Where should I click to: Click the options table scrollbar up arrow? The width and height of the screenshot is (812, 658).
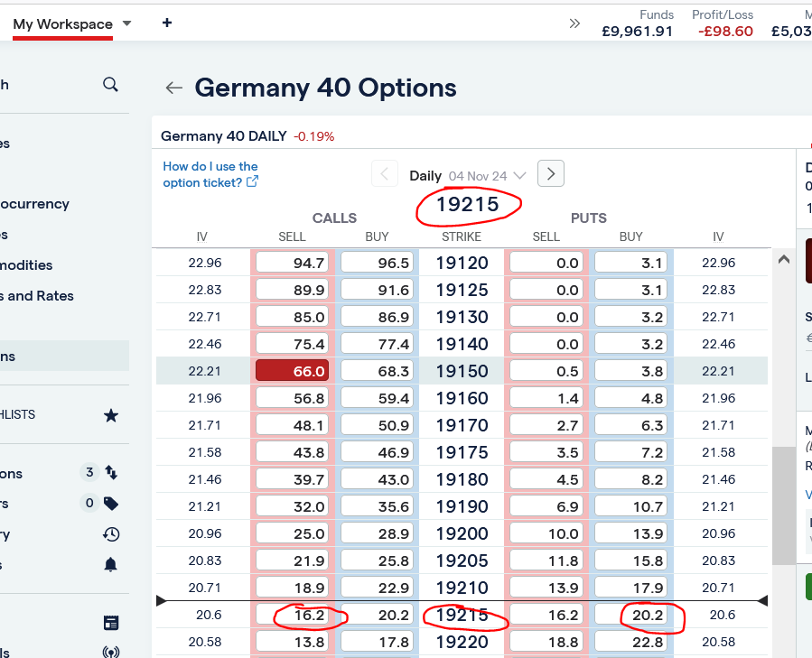tap(784, 260)
